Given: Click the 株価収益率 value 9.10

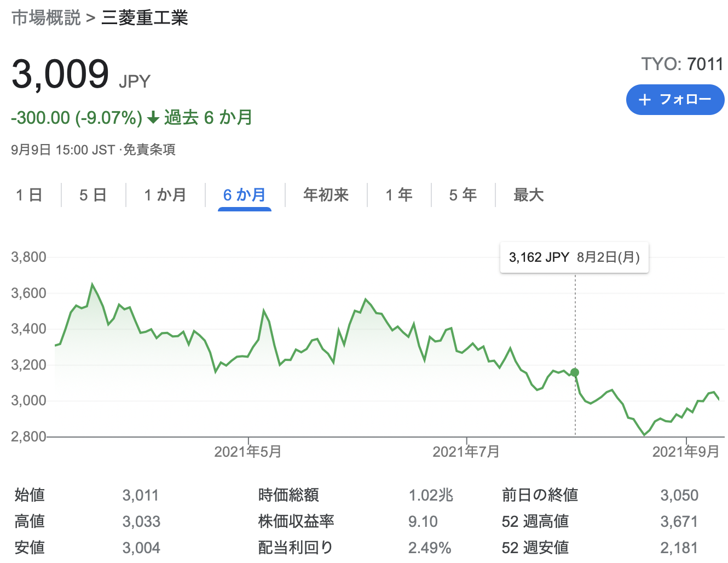Looking at the screenshot, I should tap(423, 521).
